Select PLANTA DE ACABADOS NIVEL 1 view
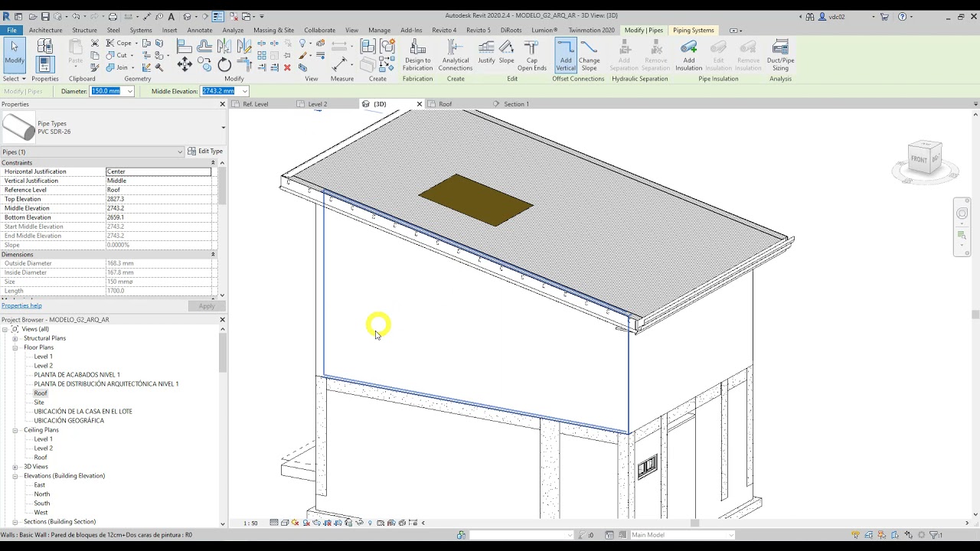Screen dimensions: 980x551 tap(77, 375)
